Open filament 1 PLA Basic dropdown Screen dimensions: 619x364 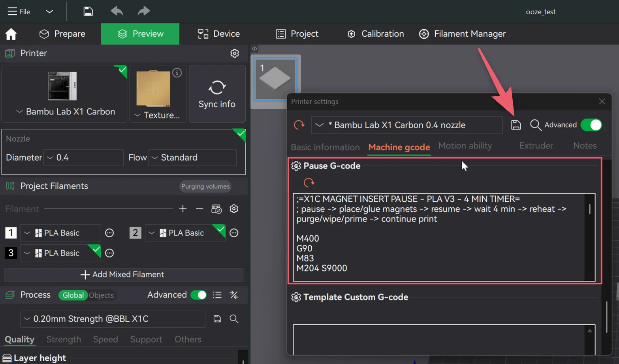(x=61, y=233)
